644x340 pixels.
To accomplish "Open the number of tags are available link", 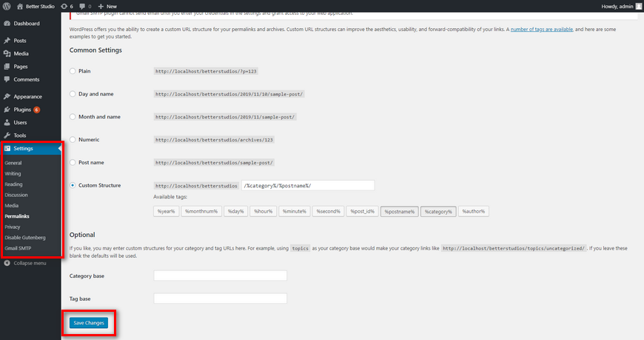I will click(542, 29).
